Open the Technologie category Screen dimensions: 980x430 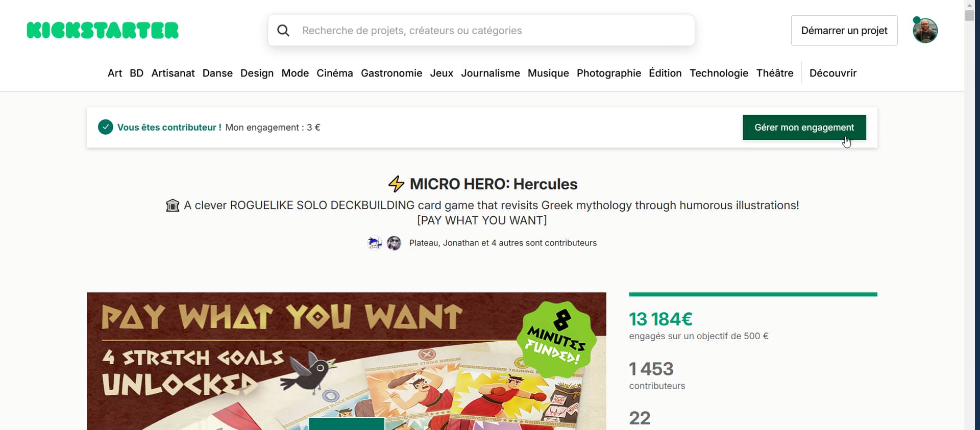[719, 73]
